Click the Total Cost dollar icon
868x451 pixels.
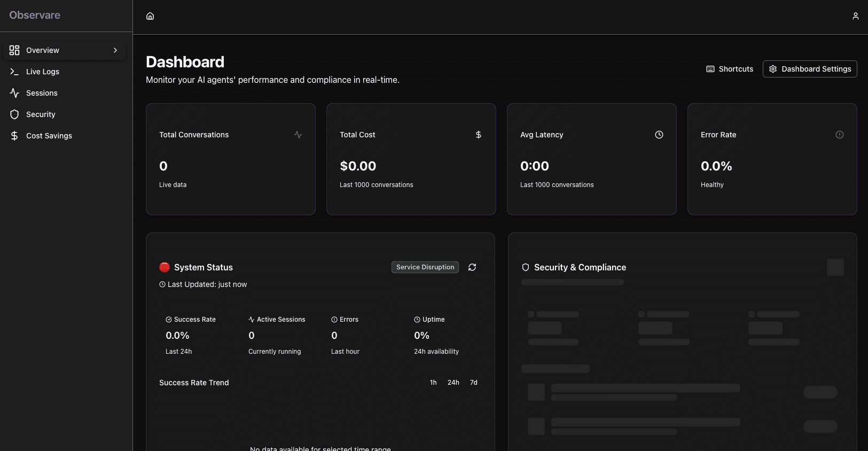point(479,135)
